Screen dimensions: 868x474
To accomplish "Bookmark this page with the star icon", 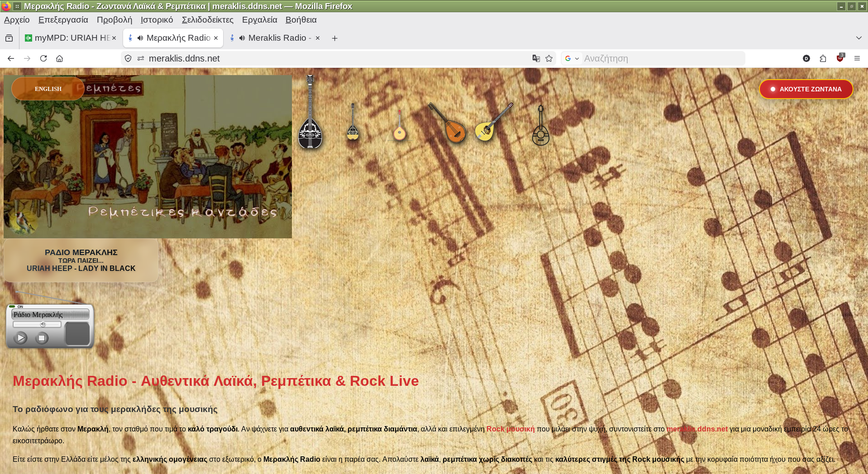I will click(549, 58).
